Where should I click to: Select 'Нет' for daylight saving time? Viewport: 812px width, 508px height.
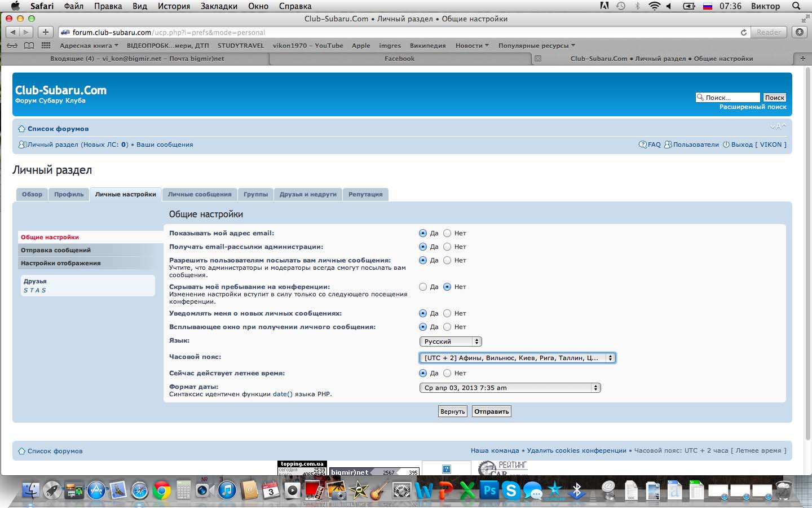click(447, 373)
